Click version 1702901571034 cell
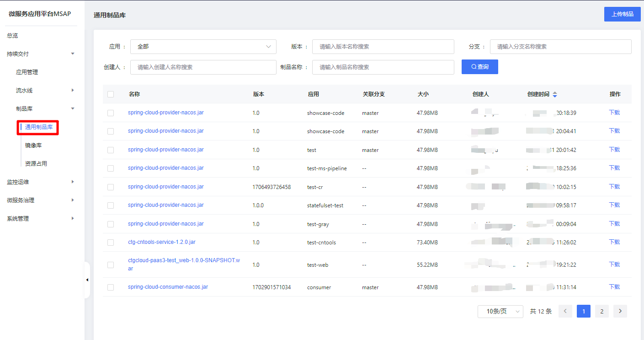This screenshot has width=644, height=340. pyautogui.click(x=271, y=287)
